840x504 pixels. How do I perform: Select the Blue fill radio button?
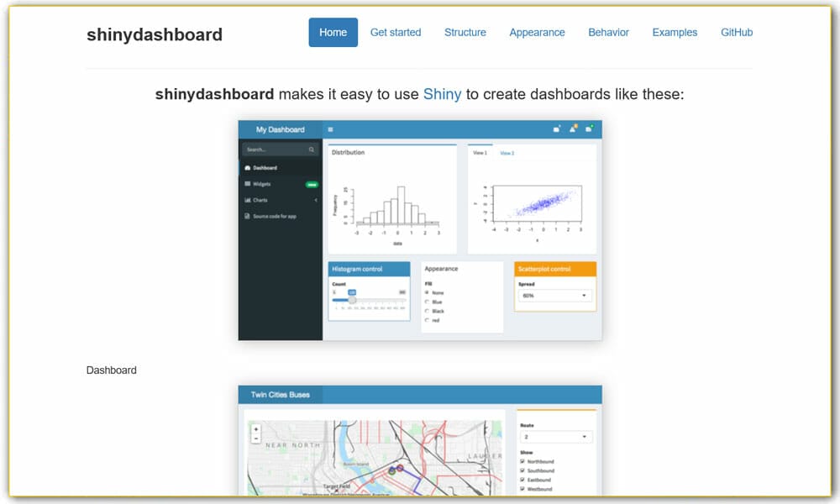[x=426, y=302]
